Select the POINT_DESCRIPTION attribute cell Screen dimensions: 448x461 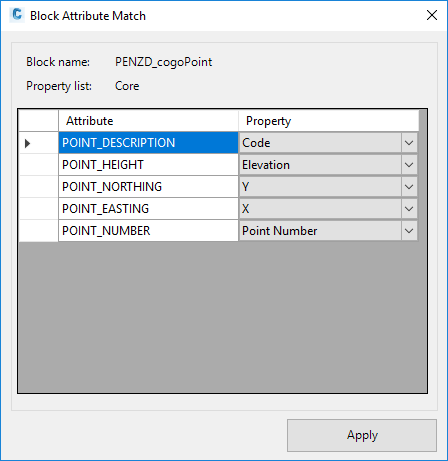point(148,143)
